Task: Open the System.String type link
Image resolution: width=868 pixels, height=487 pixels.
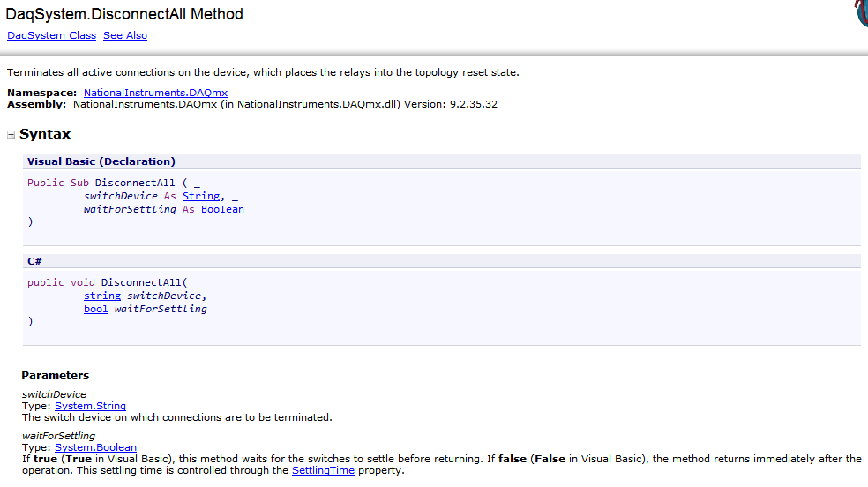Action: [x=90, y=406]
